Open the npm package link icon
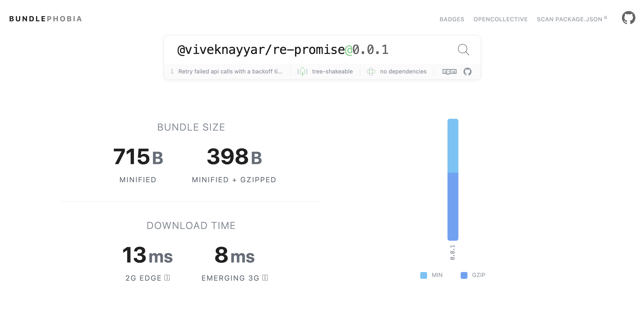Image resolution: width=644 pixels, height=311 pixels. (449, 72)
